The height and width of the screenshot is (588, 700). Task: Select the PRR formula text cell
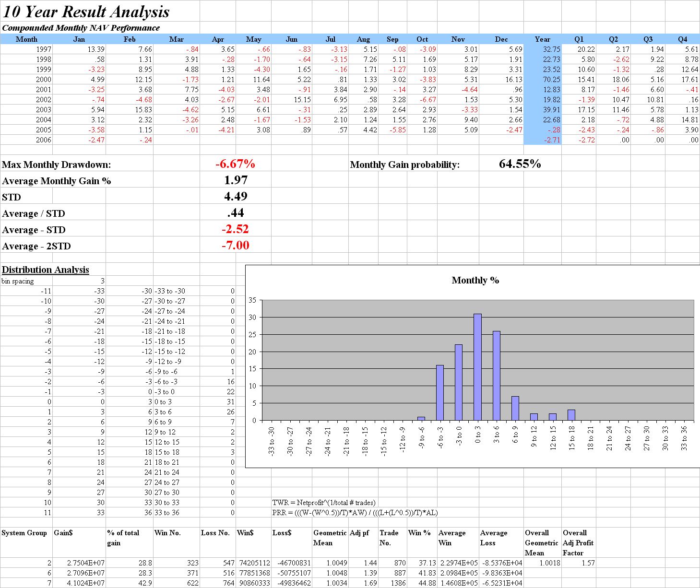pyautogui.click(x=355, y=512)
